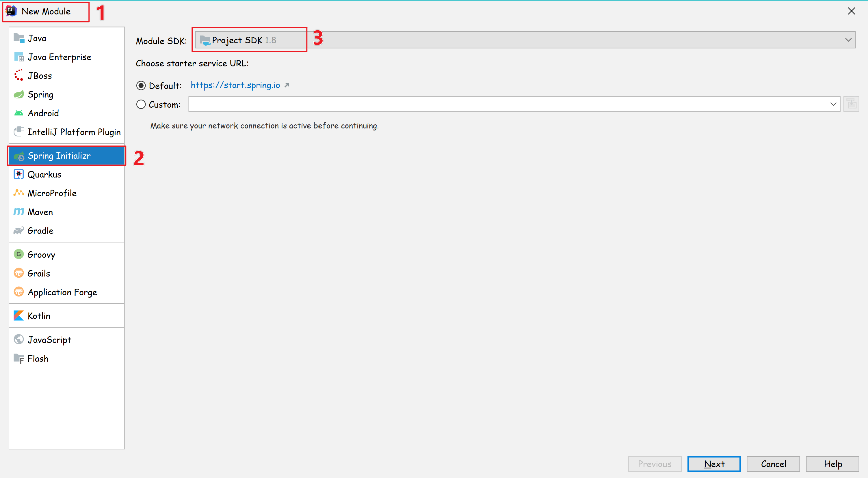Choose IntelliJ Platform Plugin module type
The image size is (868, 478).
[74, 132]
